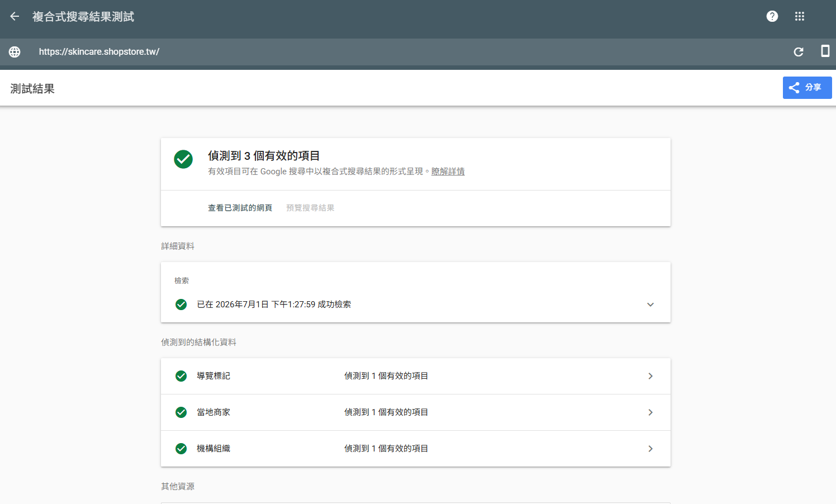Go back using the header arrow

click(15, 17)
